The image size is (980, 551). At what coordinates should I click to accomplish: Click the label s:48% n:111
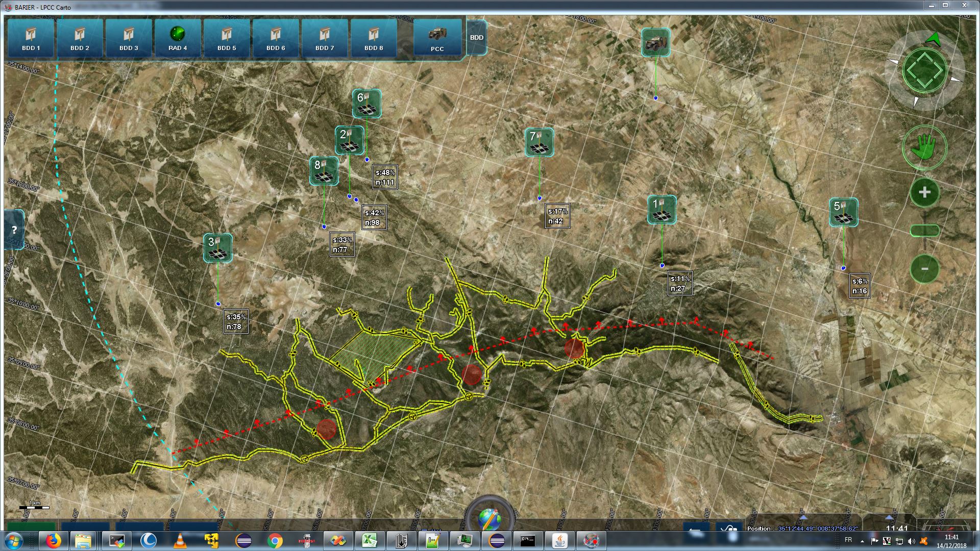pos(385,178)
